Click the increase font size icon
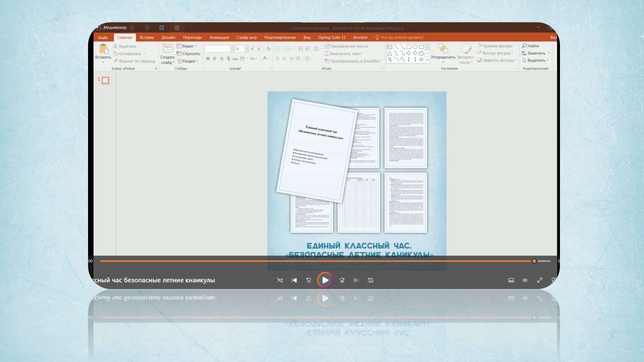Screen dimensions: 644x362 coord(253,49)
